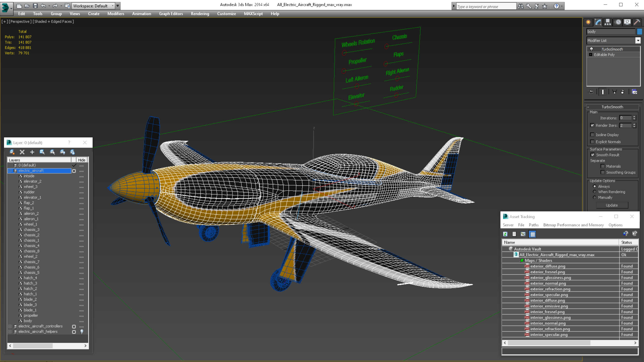Toggle the Render Iters checkbox
This screenshot has height=362, width=644.
(592, 125)
